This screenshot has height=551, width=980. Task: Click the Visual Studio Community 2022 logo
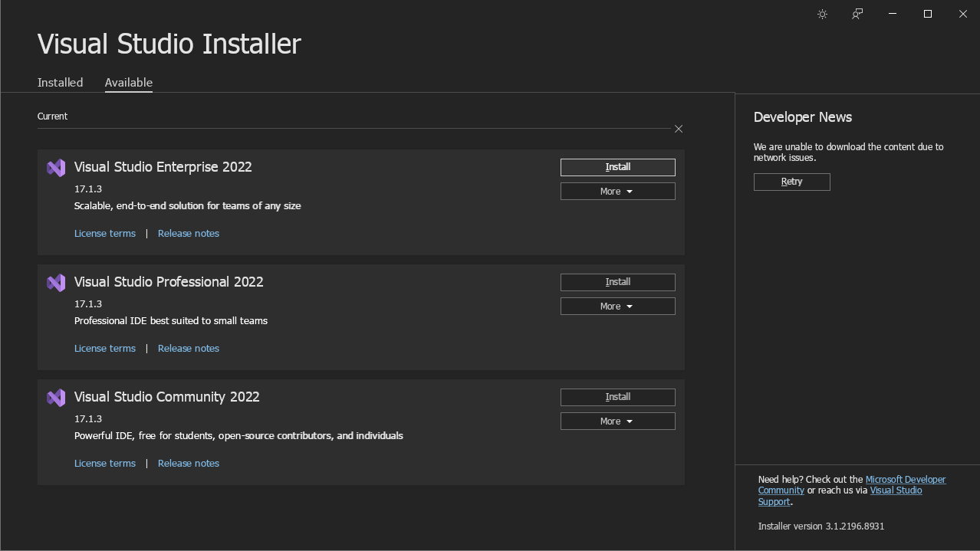click(55, 397)
